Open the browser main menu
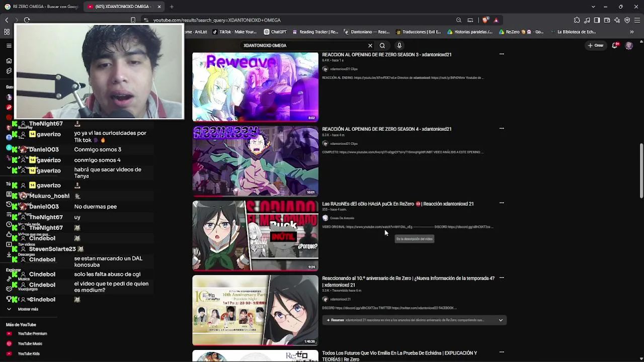Viewport: 644px width, 362px height. click(x=637, y=20)
